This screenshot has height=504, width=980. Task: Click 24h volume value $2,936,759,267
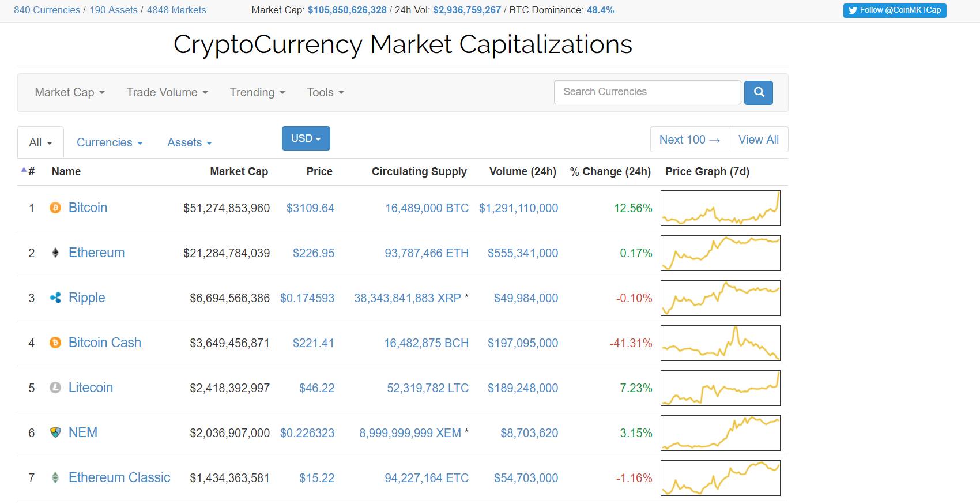tap(467, 10)
